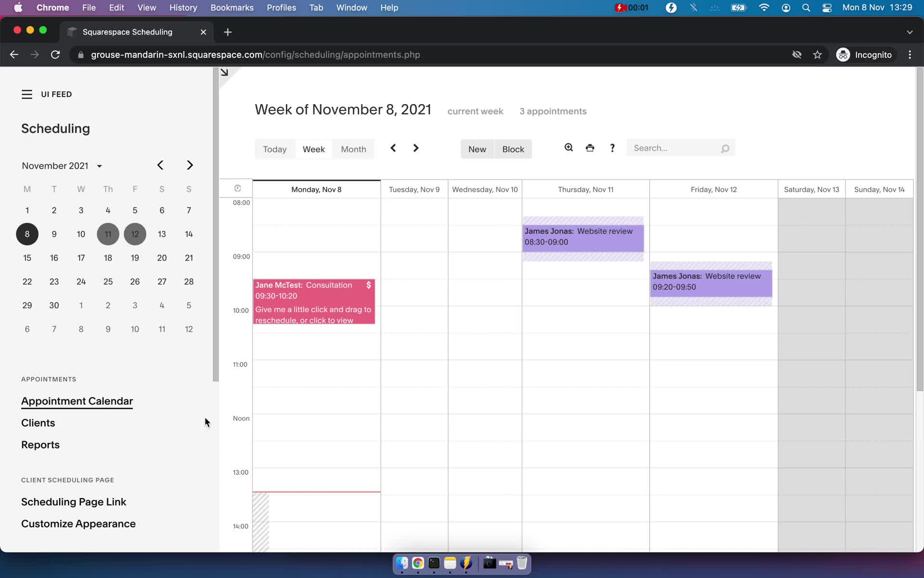The image size is (924, 578).
Task: Click the Sunday, Nov 14 column header
Action: [x=879, y=189]
